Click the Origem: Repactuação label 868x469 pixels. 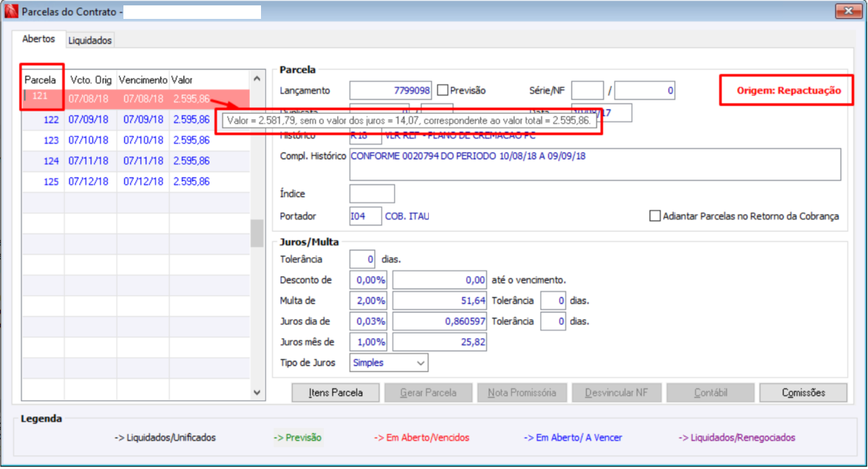click(x=788, y=90)
